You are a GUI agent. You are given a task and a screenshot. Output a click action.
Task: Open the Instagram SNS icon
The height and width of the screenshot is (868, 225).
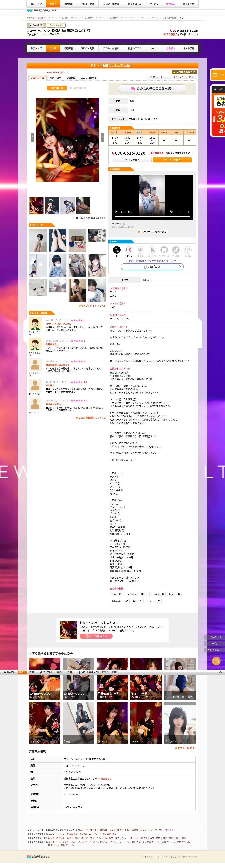tap(129, 250)
